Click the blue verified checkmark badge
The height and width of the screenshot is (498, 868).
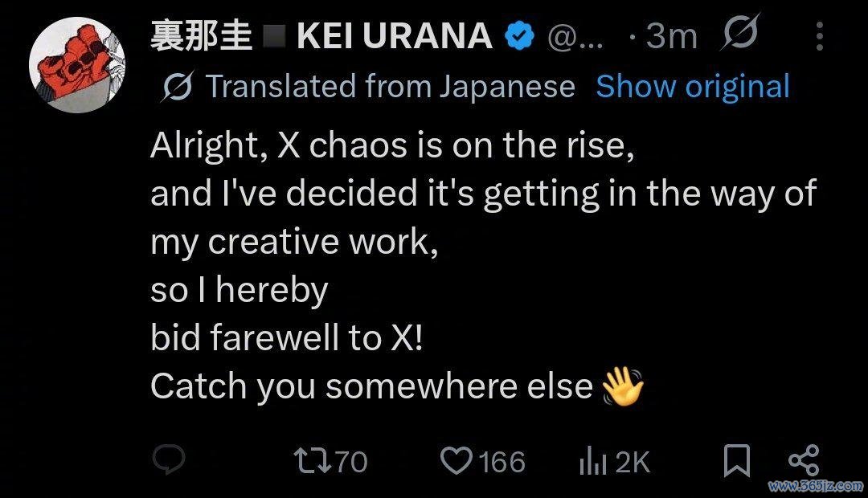coord(519,36)
